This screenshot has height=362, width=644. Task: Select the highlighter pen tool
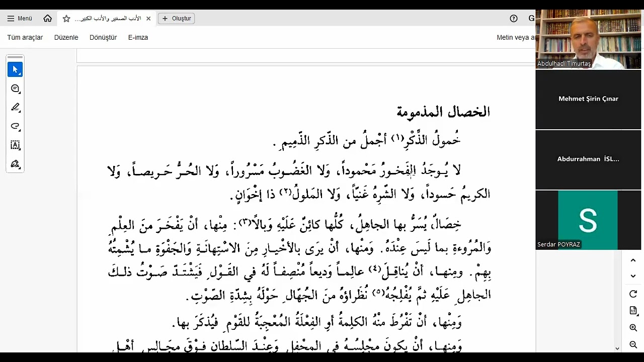(15, 107)
